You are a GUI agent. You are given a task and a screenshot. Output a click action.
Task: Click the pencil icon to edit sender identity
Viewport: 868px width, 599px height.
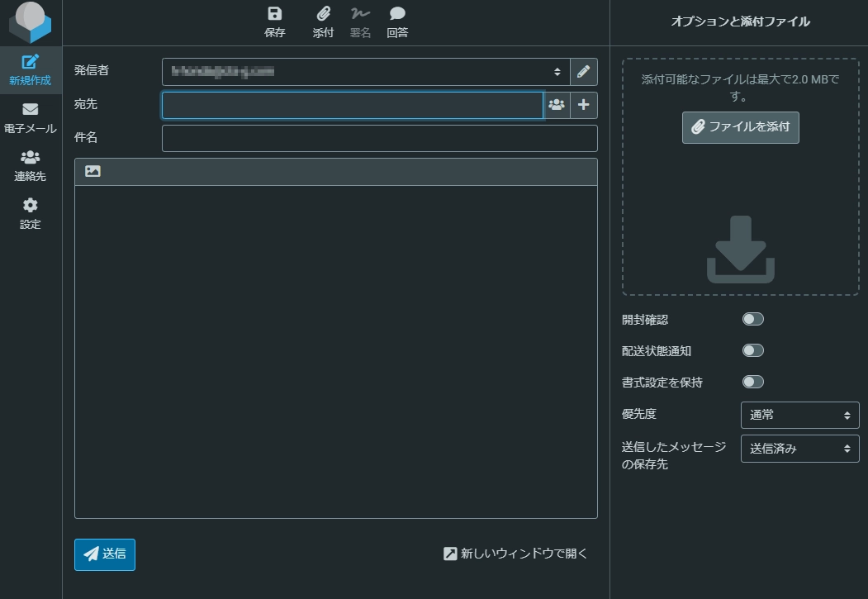tap(583, 72)
